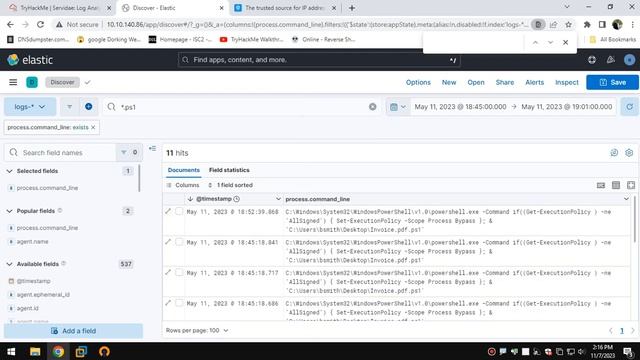Image resolution: width=640 pixels, height=360 pixels.
Task: Save the Discover search
Action: coord(612,82)
